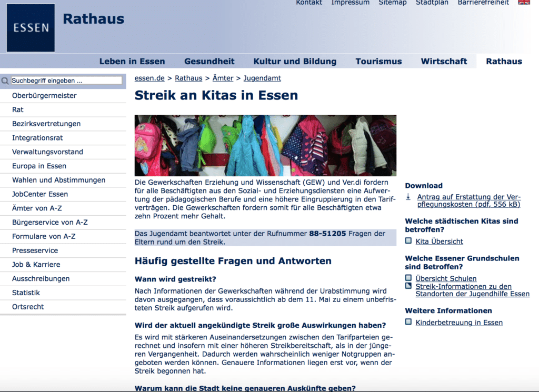Click the link icon beside Kita Übersicht
Image resolution: width=539 pixels, height=392 pixels.
pos(408,241)
